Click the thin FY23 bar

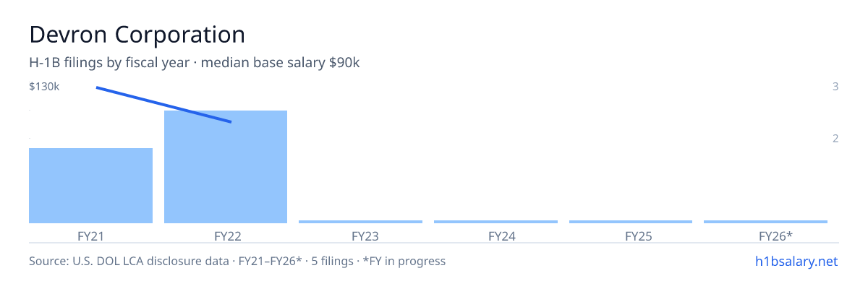pos(360,222)
